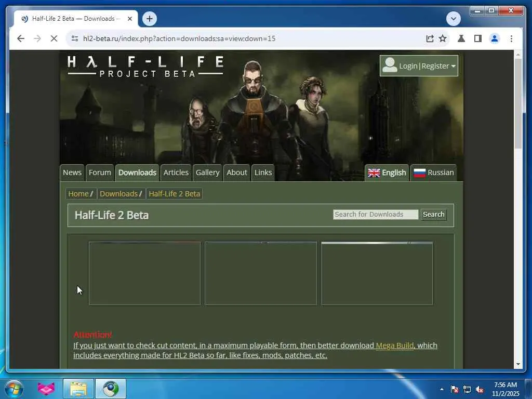Click the red Attention! text
Viewport: 532px width, 399px height.
point(92,335)
